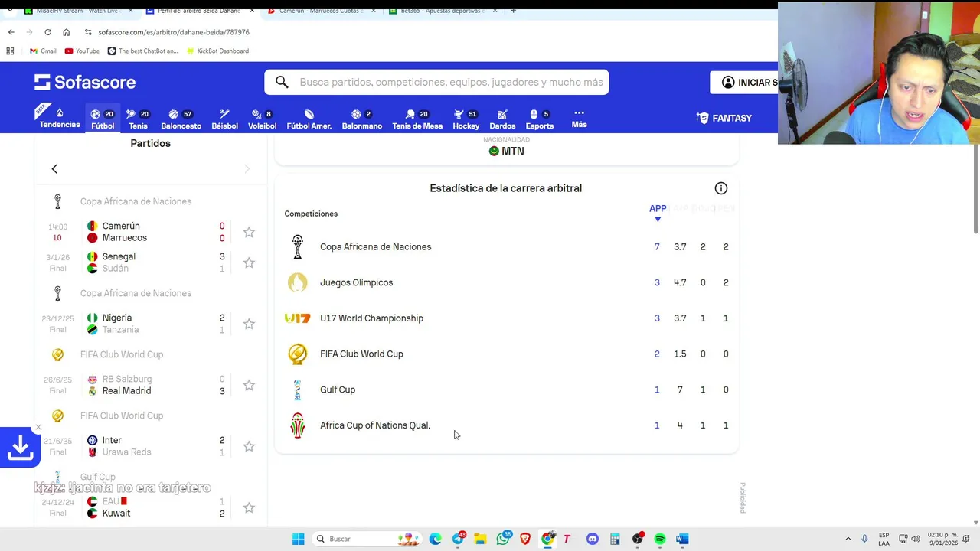Open Fútbol Amer. section
This screenshot has height=551, width=980.
click(309, 119)
